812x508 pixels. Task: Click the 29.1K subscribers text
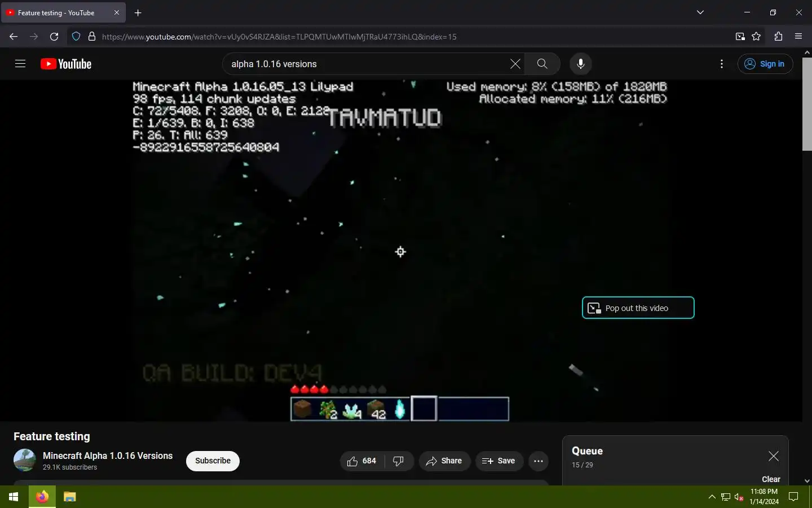click(x=70, y=467)
